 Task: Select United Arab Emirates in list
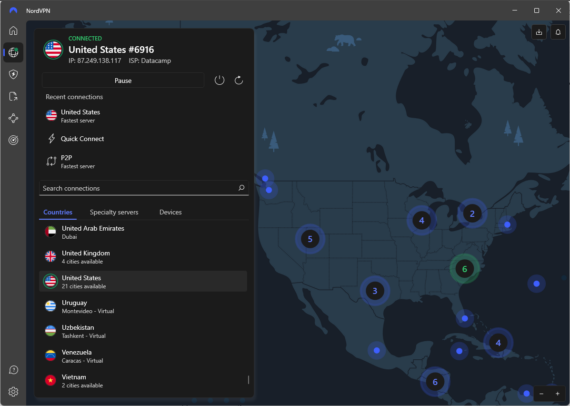tap(143, 232)
